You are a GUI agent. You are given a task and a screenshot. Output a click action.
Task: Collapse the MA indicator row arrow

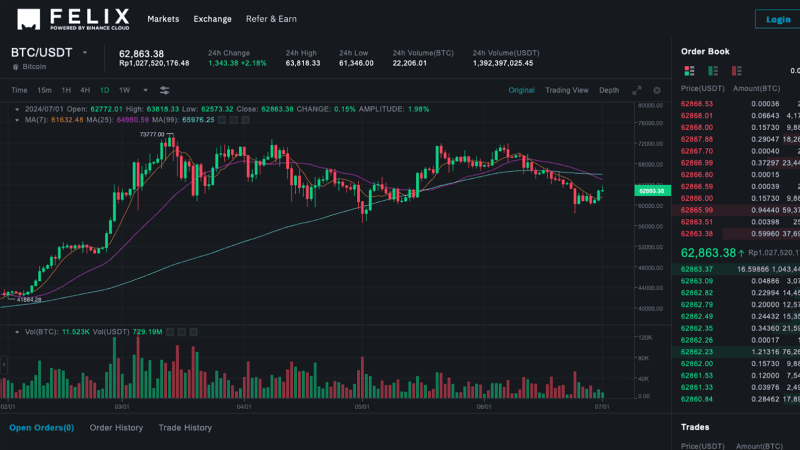(17, 120)
